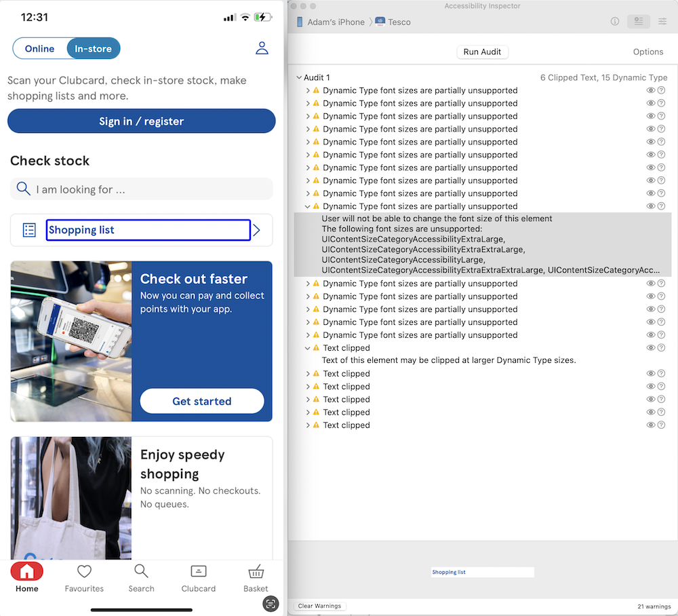Viewport: 678px width, 616px height.
Task: Open the Basket tab icon
Action: [x=256, y=571]
